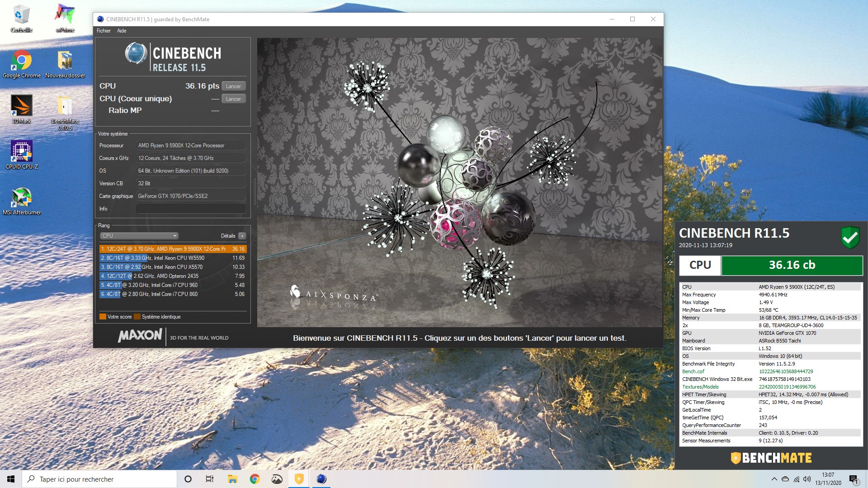Click the HPET Timer/Skewing row
Image resolution: width=868 pixels, height=488 pixels.
click(771, 394)
